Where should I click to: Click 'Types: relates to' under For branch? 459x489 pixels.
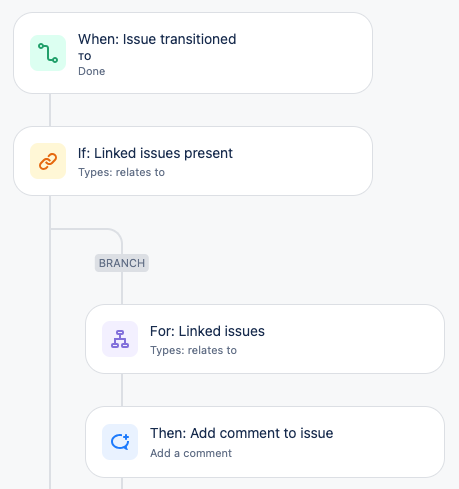[193, 350]
